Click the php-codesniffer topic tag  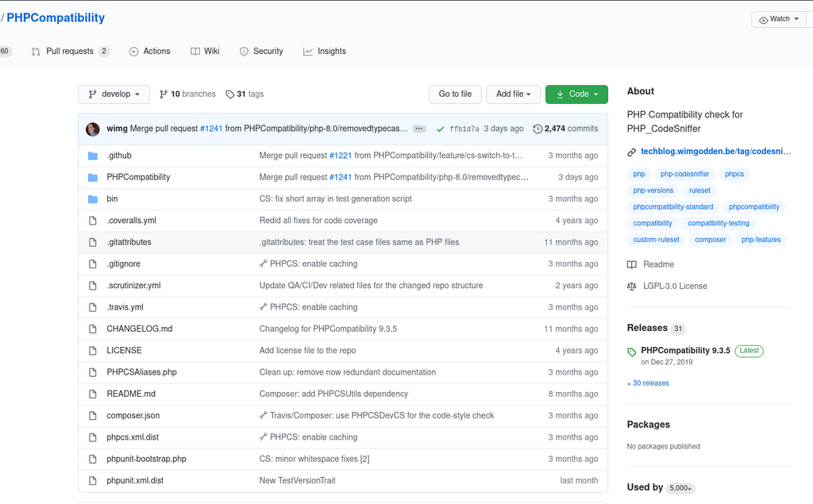tap(684, 175)
